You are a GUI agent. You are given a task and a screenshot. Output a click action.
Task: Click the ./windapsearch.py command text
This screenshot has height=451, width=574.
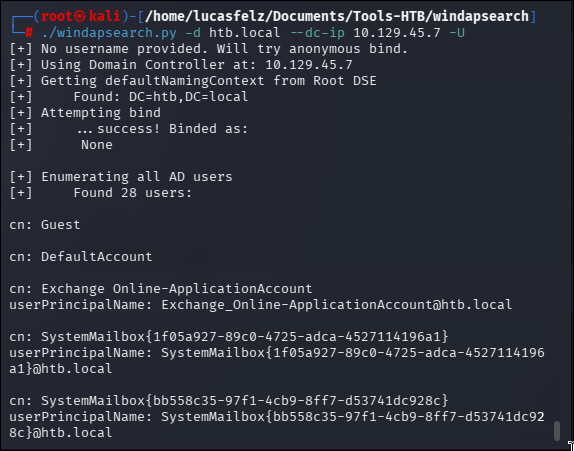[x=109, y=33]
